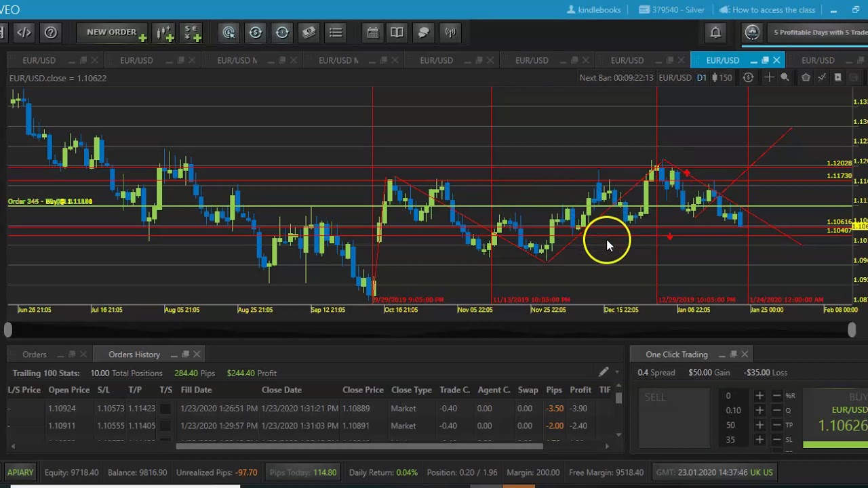The height and width of the screenshot is (488, 868).
Task: Switch to the Orders History tab
Action: pyautogui.click(x=134, y=354)
